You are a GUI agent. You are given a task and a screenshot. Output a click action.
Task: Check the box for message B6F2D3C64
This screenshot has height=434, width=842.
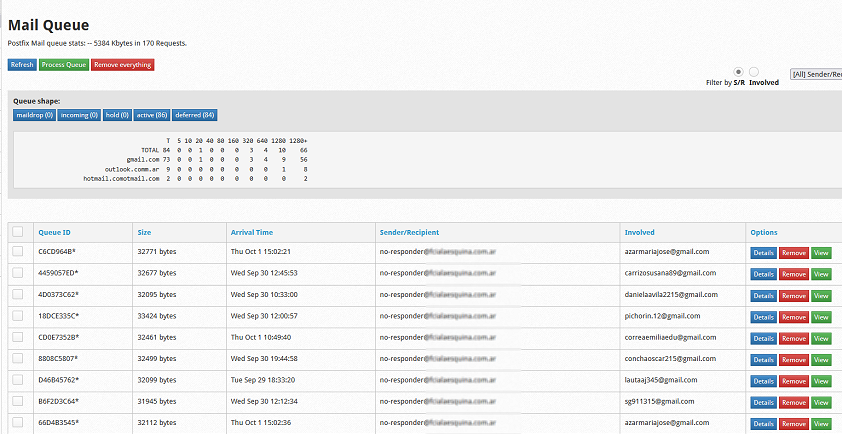(x=18, y=401)
